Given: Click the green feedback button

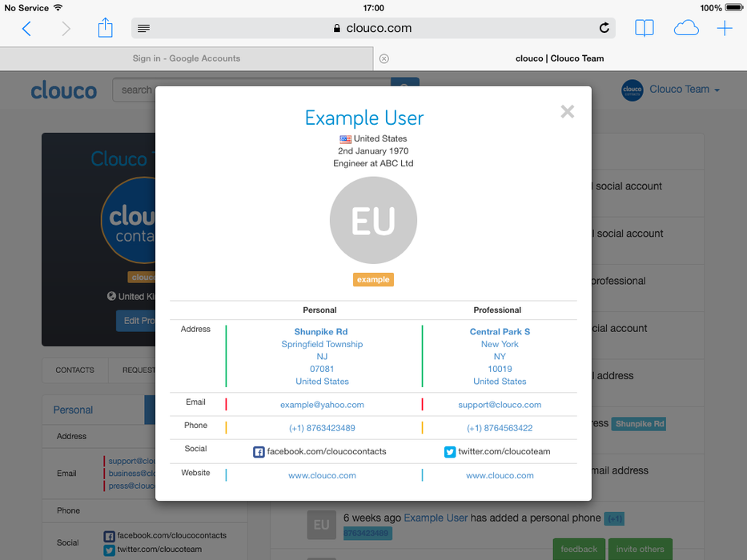Looking at the screenshot, I should coord(578,550).
